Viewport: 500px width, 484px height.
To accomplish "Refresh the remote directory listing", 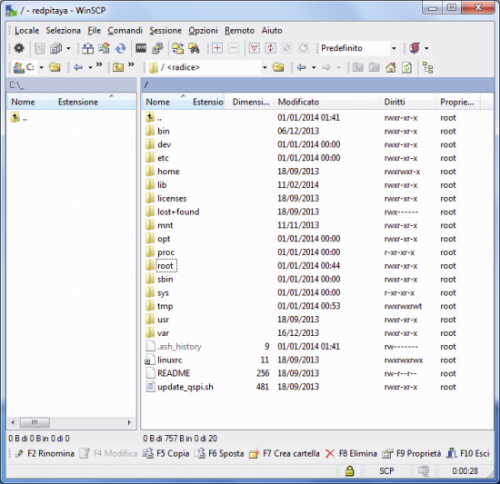I will point(407,68).
